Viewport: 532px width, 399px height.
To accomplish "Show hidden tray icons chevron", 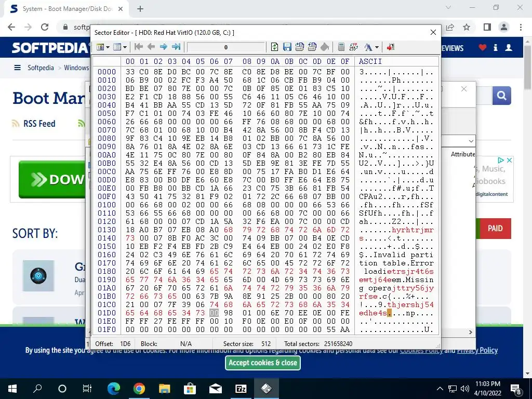I will [440, 389].
